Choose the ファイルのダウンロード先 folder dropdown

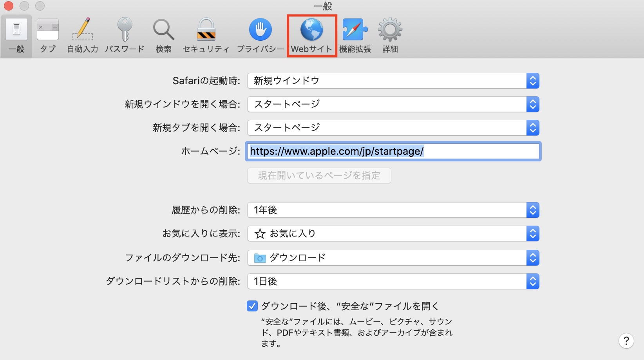393,258
